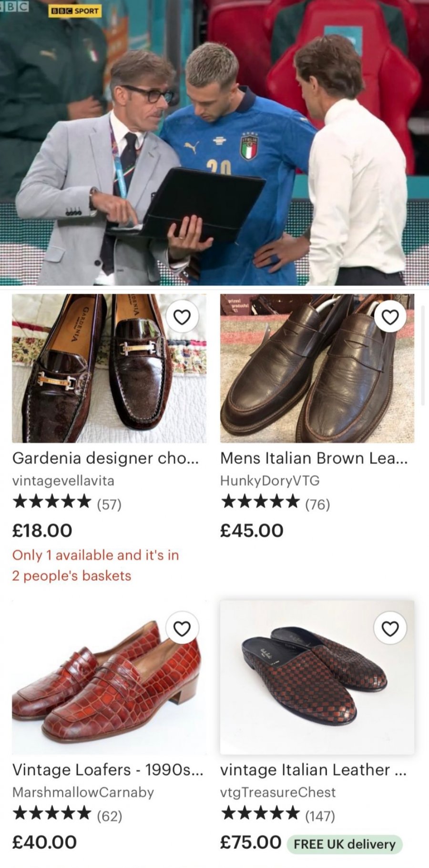Open the football broadcast screenshot image
The width and height of the screenshot is (429, 868).
point(214,143)
